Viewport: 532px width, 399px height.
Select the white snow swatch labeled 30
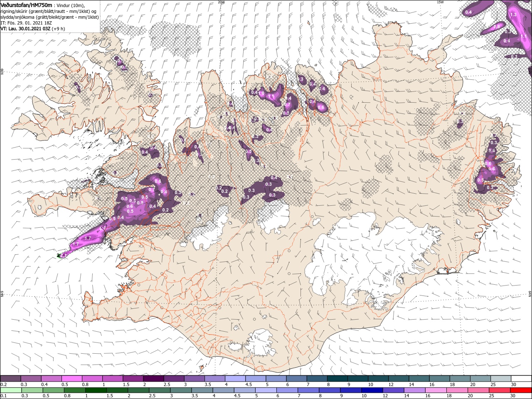coord(521,379)
